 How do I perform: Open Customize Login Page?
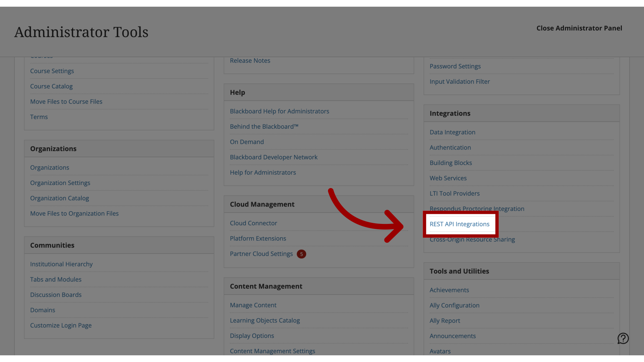61,325
